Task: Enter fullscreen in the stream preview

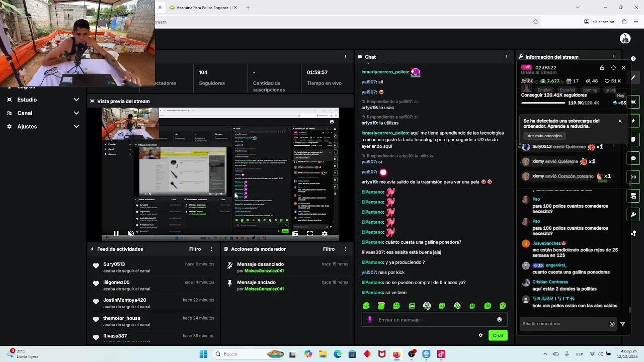Action: coord(310,233)
